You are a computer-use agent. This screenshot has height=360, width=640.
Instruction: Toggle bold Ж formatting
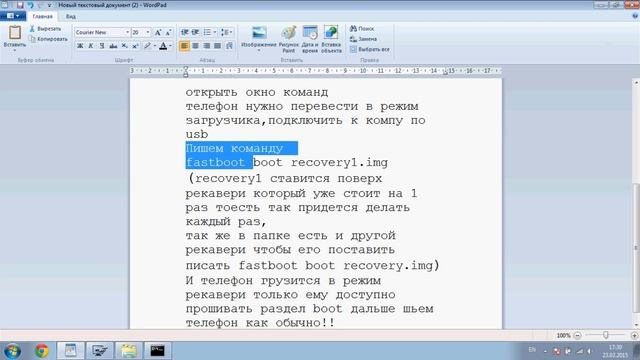click(x=80, y=46)
